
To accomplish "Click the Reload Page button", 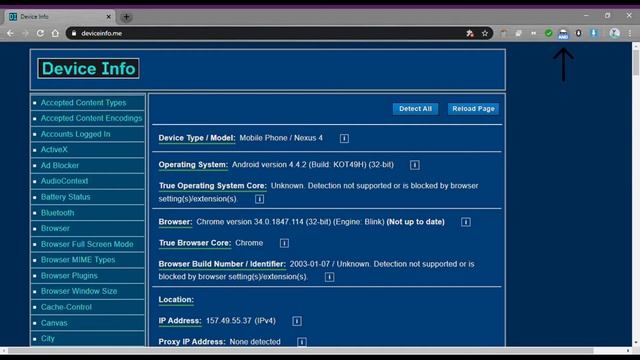I will click(473, 109).
